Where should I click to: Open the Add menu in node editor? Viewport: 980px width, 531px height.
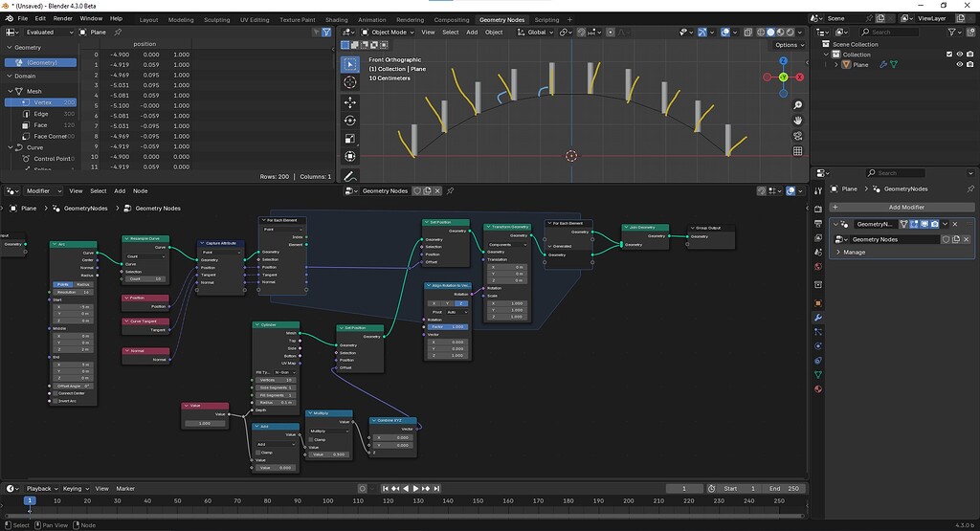click(120, 191)
